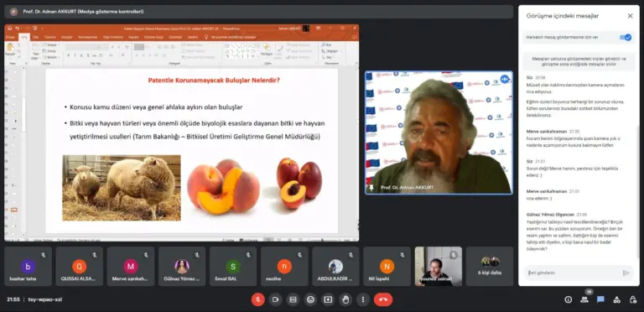Open the Seç select dropdown
This screenshot has height=312, width=644.
coord(328,57)
